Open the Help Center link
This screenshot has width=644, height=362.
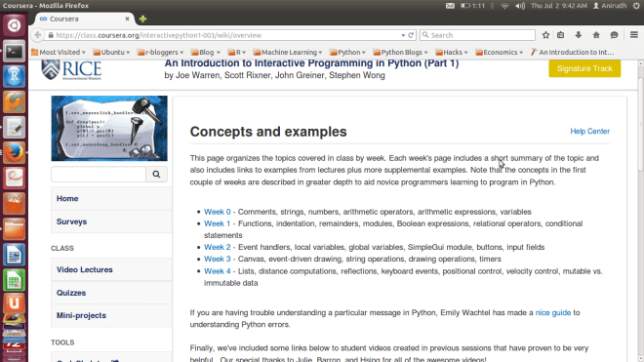(589, 131)
